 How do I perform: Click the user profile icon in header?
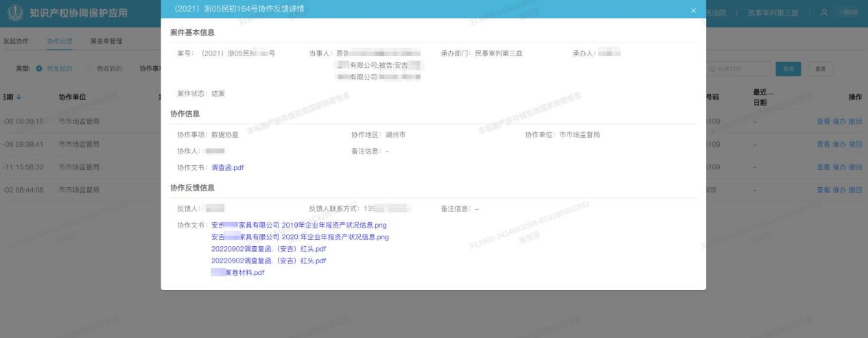824,14
